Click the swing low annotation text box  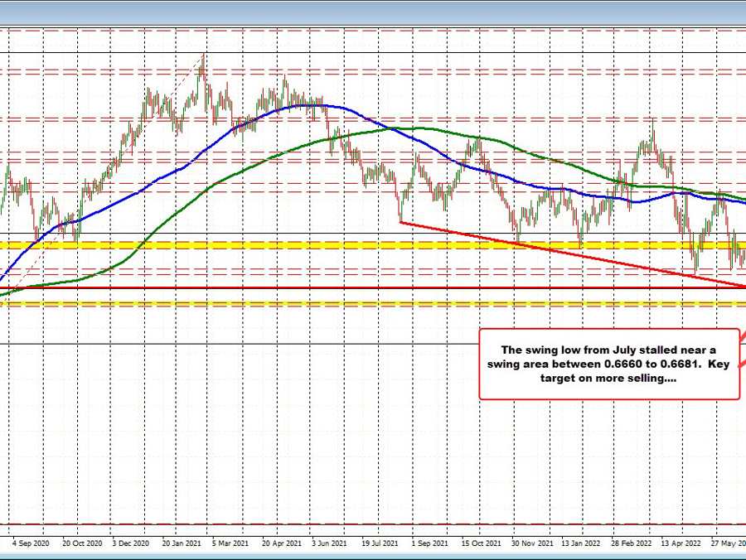pyautogui.click(x=609, y=364)
